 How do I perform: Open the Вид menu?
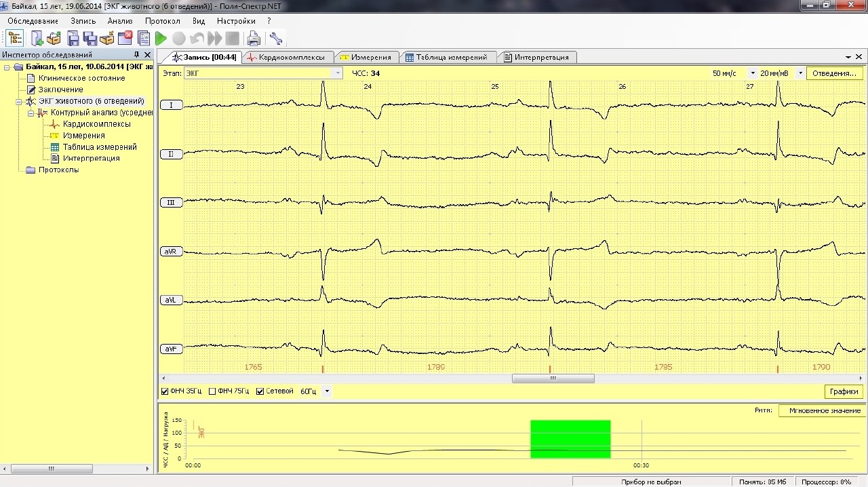coord(199,21)
